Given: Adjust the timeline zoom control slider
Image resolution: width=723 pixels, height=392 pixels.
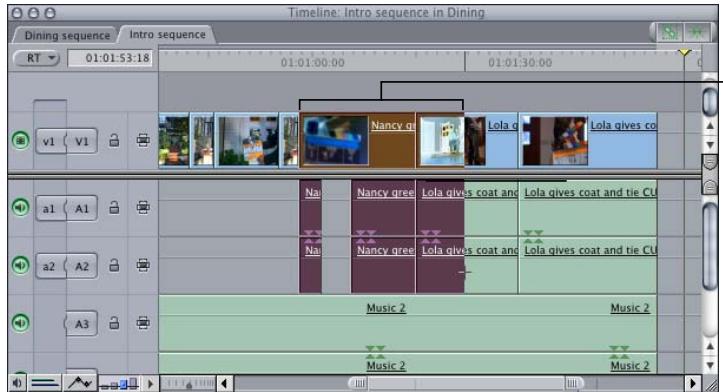Looking at the screenshot, I should [x=189, y=383].
